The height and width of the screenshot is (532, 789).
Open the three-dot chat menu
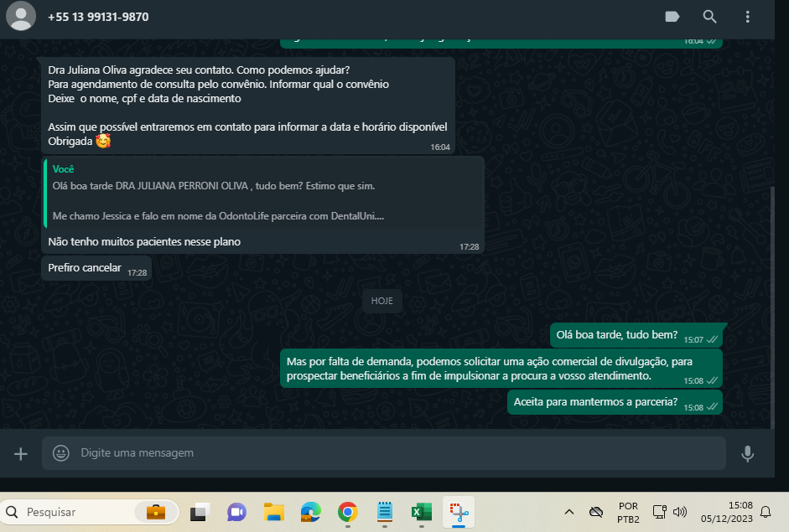(x=747, y=17)
